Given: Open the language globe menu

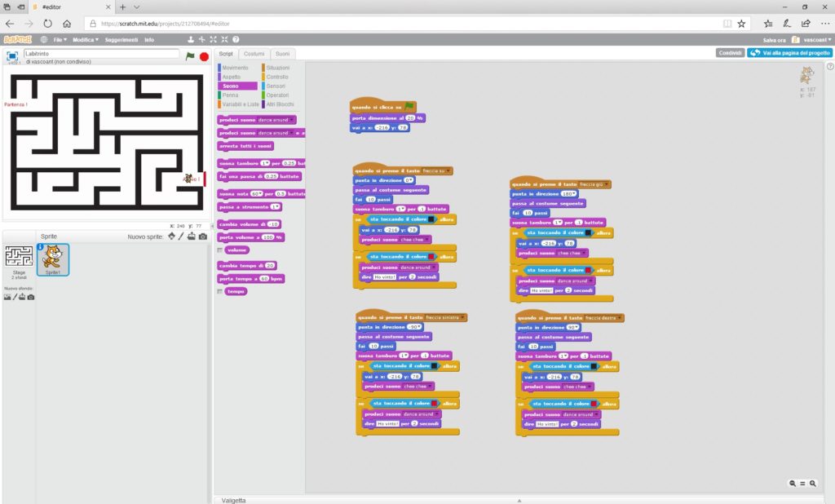Looking at the screenshot, I should point(44,39).
